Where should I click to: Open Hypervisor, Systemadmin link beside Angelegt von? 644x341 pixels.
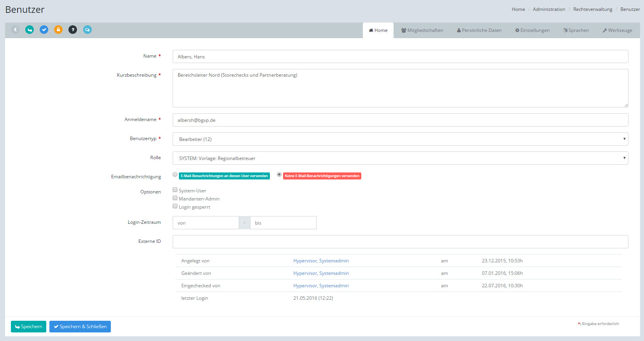[321, 261]
